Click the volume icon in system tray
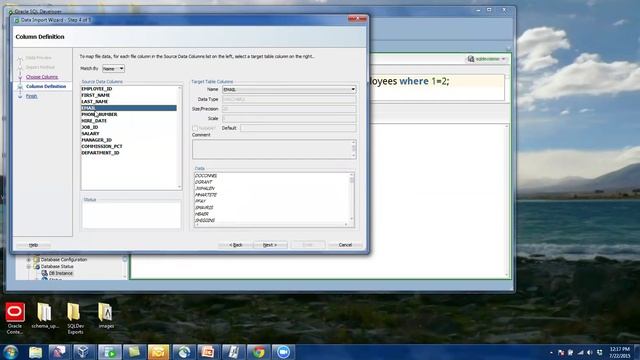640x360 pixels. tap(589, 352)
